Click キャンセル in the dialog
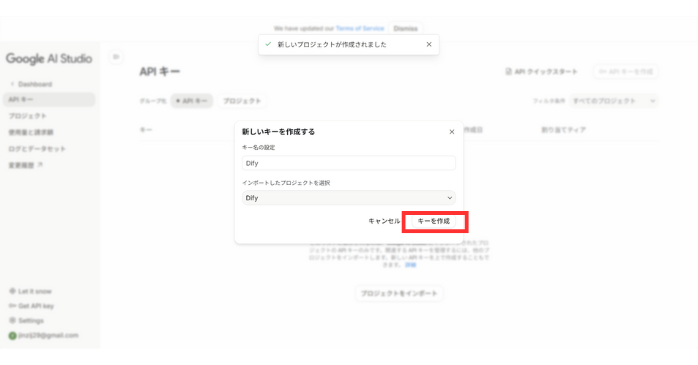The width and height of the screenshot is (698, 365). [384, 221]
